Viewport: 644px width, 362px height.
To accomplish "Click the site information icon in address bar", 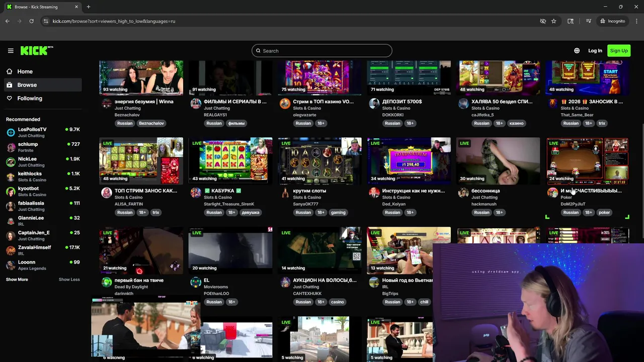I will (46, 21).
